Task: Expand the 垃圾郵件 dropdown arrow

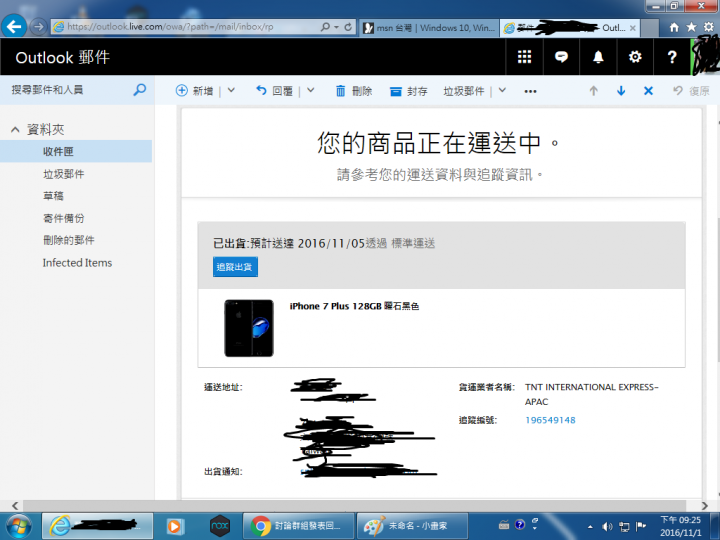Action: tap(502, 90)
